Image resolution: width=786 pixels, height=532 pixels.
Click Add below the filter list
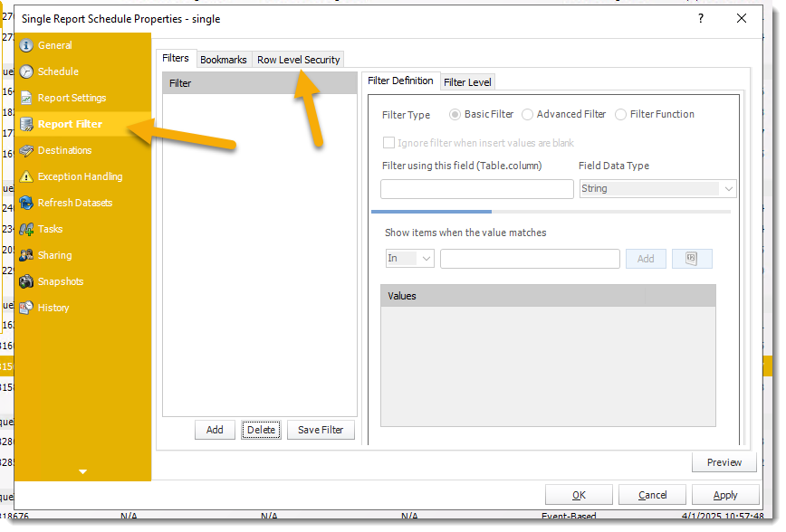pos(215,430)
